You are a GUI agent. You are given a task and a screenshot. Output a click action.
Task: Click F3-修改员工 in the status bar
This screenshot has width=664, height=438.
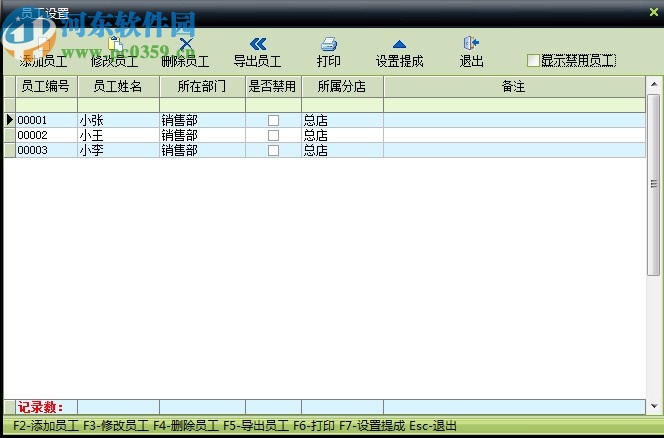(x=116, y=425)
